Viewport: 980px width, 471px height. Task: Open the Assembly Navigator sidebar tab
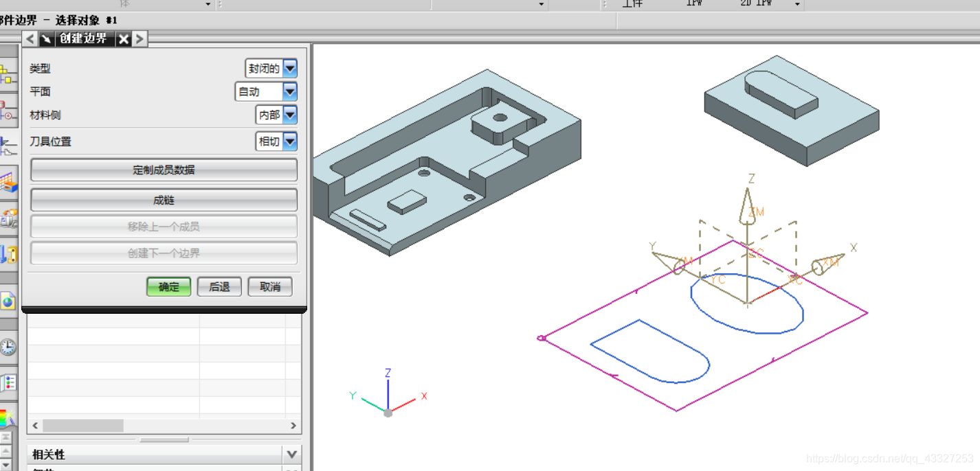tap(9, 73)
